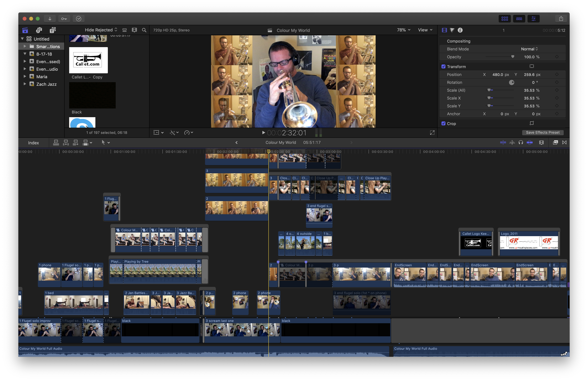Expand the Zach Jazz event

(x=25, y=84)
